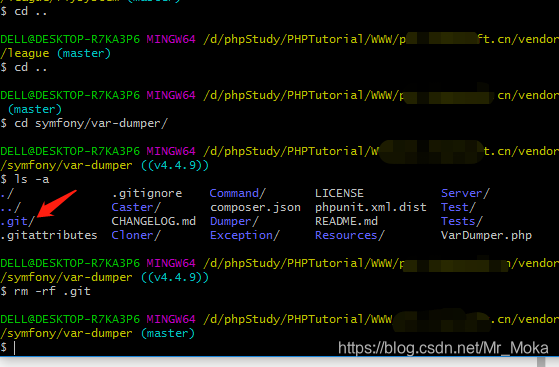Click the Dumper/ directory entry

tap(234, 221)
